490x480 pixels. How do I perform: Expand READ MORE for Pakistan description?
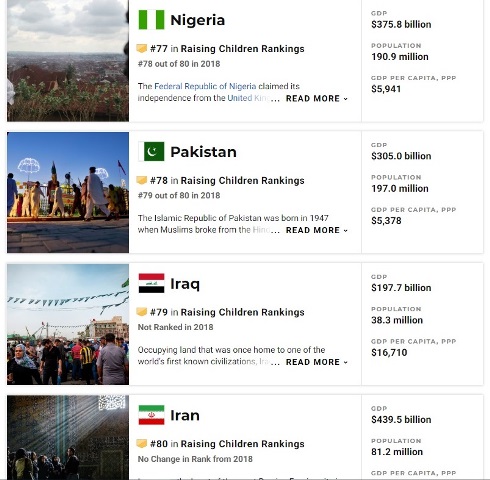(317, 230)
